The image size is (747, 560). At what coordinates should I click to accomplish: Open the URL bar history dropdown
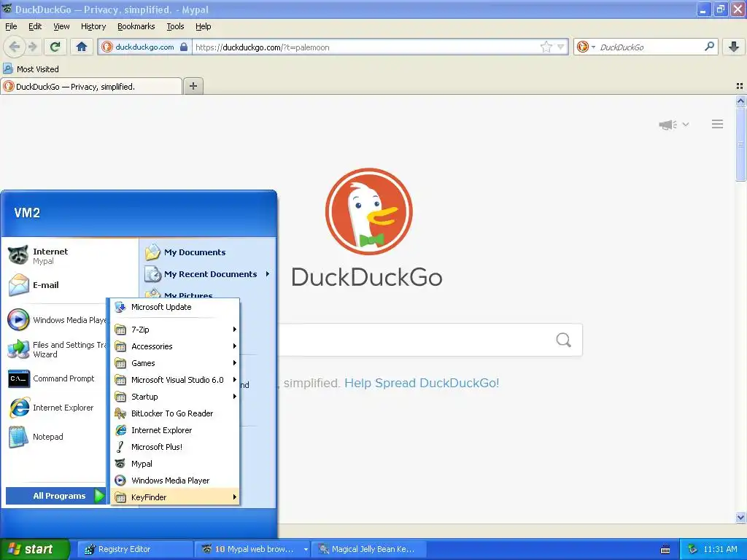(561, 47)
